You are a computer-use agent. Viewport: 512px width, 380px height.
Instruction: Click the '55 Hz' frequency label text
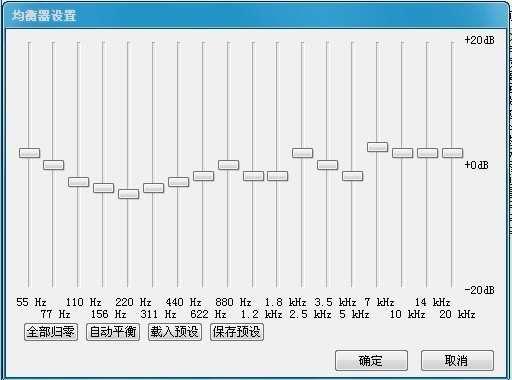pyautogui.click(x=31, y=302)
